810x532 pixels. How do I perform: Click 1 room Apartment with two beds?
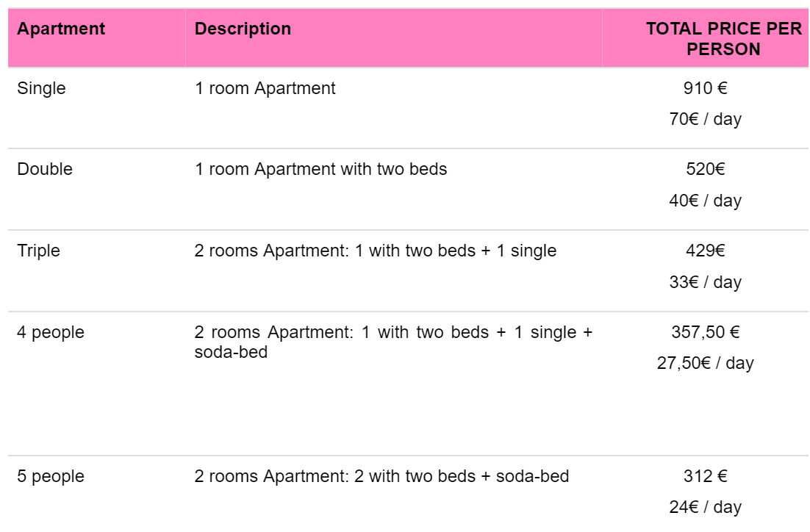tap(320, 169)
